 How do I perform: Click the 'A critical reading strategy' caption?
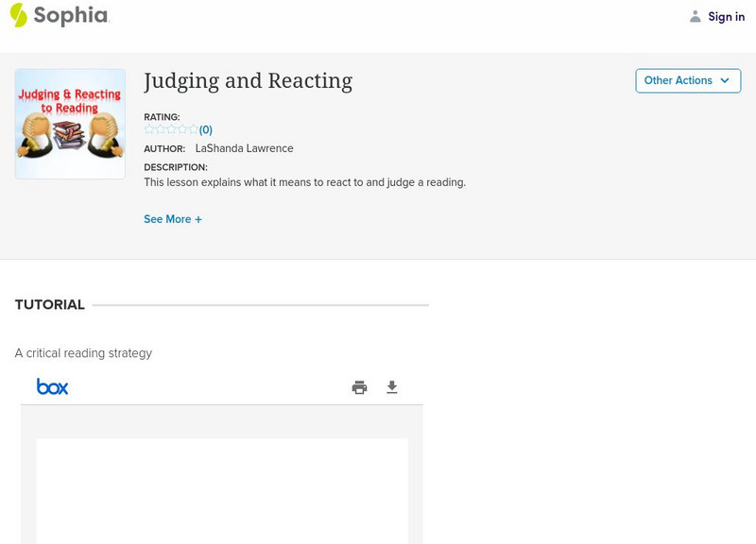click(x=83, y=353)
